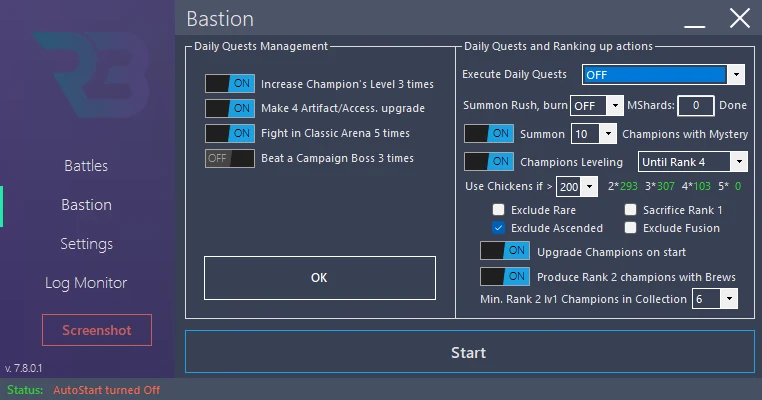The image size is (762, 400).
Task: Click the MShards input field
Action: point(696,105)
